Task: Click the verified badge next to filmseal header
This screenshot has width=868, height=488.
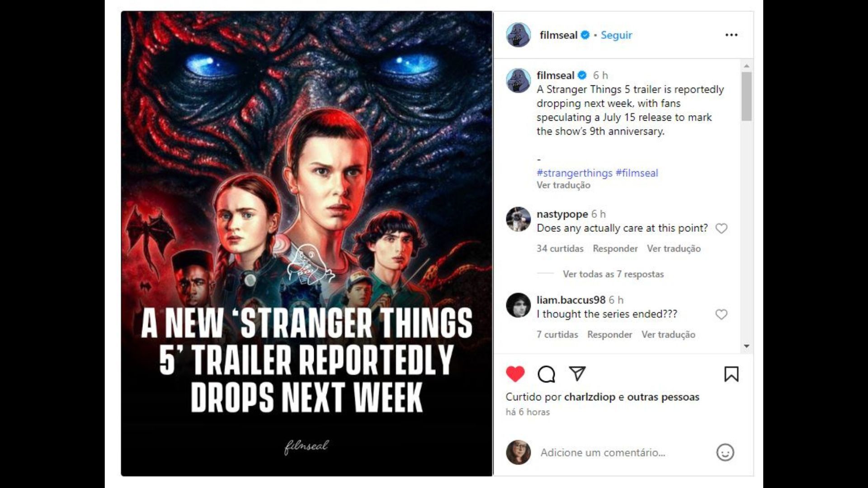Action: point(585,35)
